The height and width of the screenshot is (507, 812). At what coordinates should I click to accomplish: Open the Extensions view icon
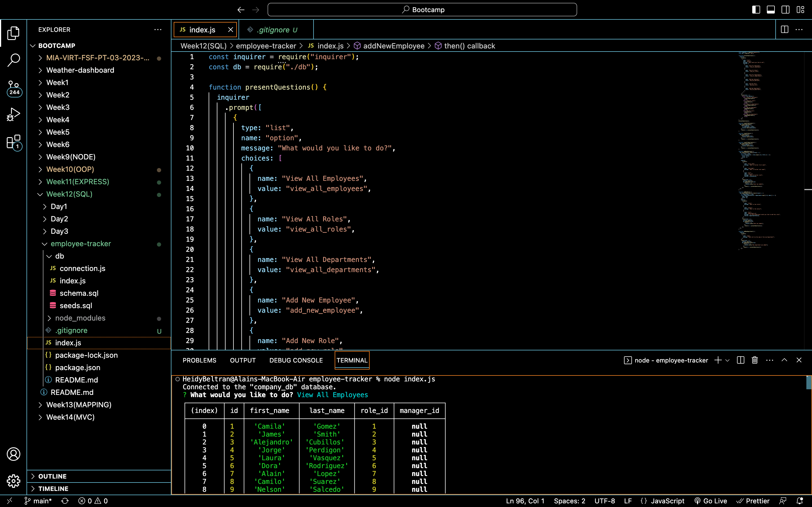click(x=14, y=142)
